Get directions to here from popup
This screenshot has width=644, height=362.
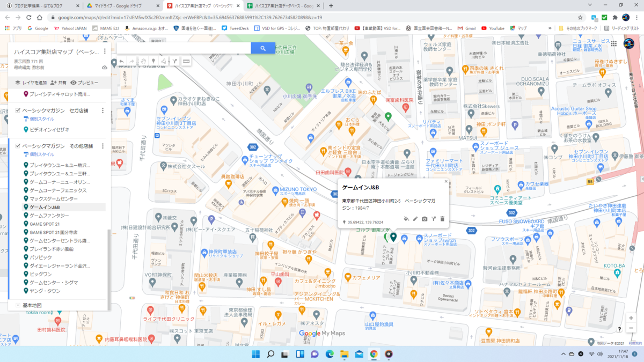[x=433, y=219]
